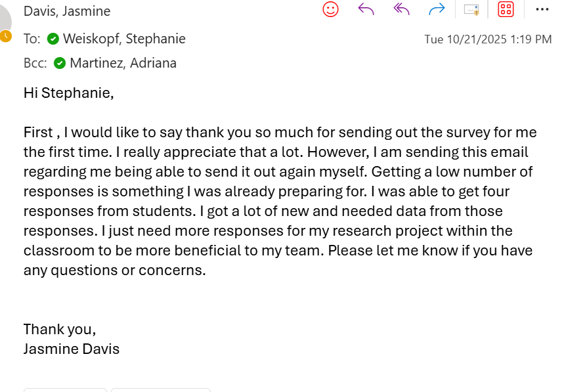Click the "Bcc:" field label
Image resolution: width=564 pixels, height=392 pixels.
[x=35, y=63]
